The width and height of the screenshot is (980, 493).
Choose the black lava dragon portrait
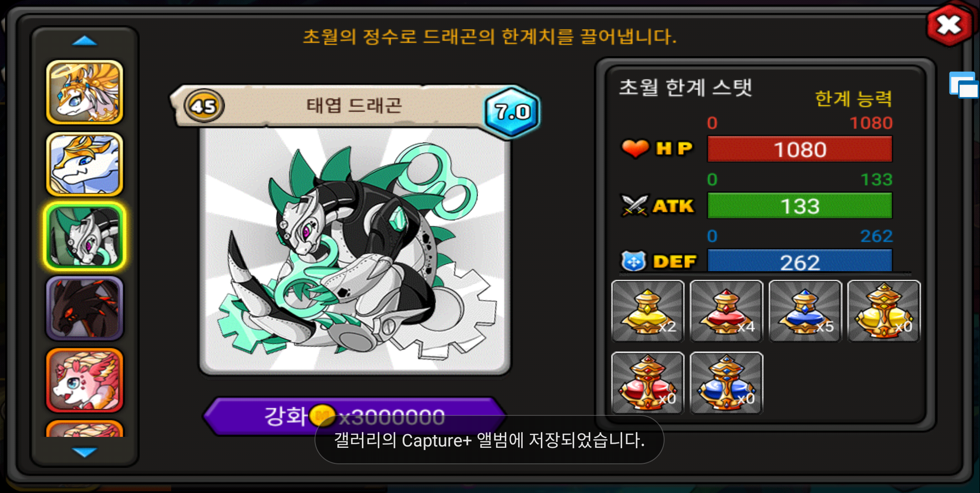pyautogui.click(x=84, y=309)
